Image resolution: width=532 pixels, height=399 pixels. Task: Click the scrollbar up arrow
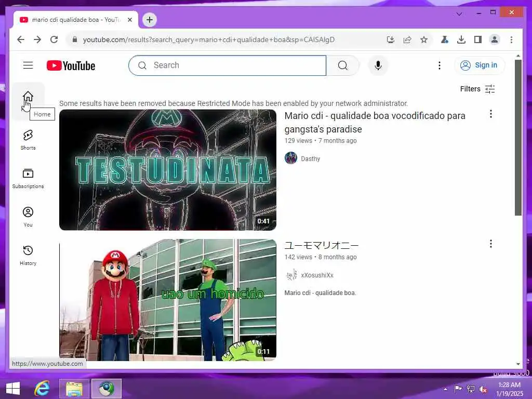tap(518, 56)
